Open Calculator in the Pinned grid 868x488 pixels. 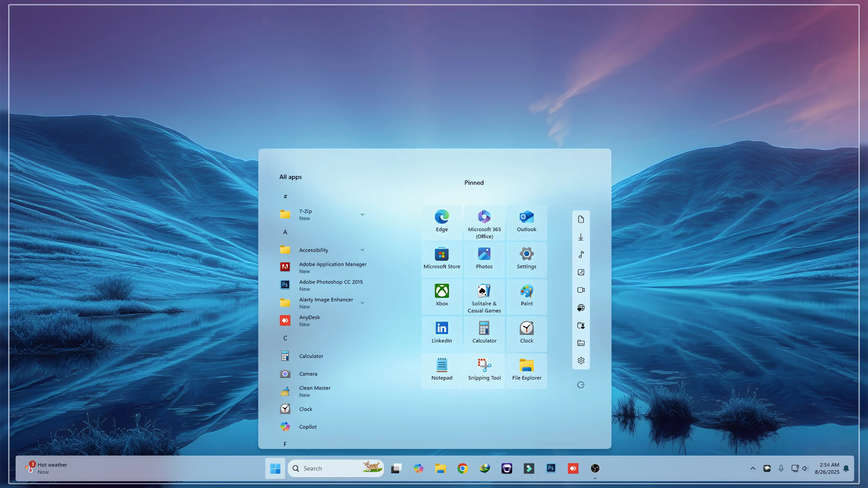point(484,333)
